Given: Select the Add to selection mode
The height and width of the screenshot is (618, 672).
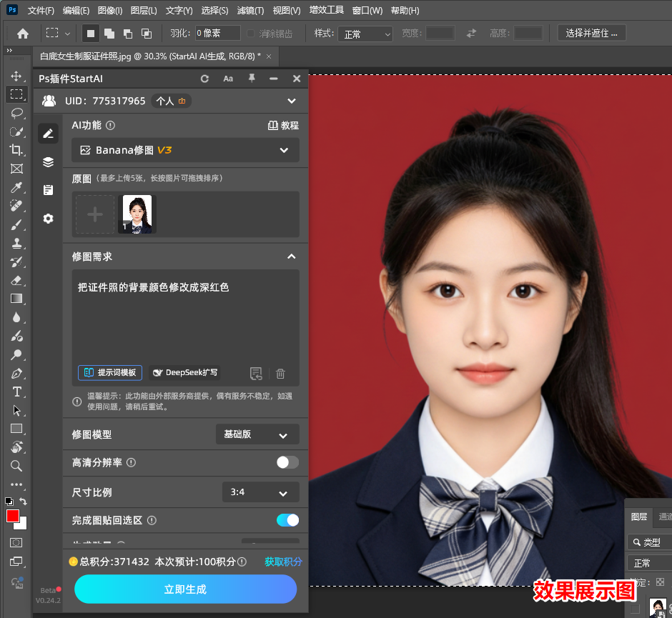Looking at the screenshot, I should (109, 34).
